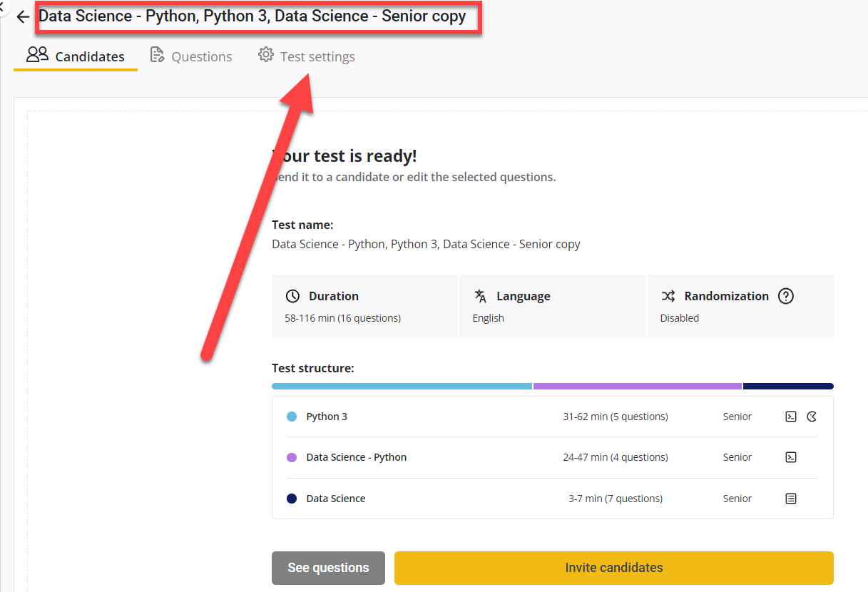Click the Randomization shuffle icon
868x592 pixels.
click(x=668, y=296)
